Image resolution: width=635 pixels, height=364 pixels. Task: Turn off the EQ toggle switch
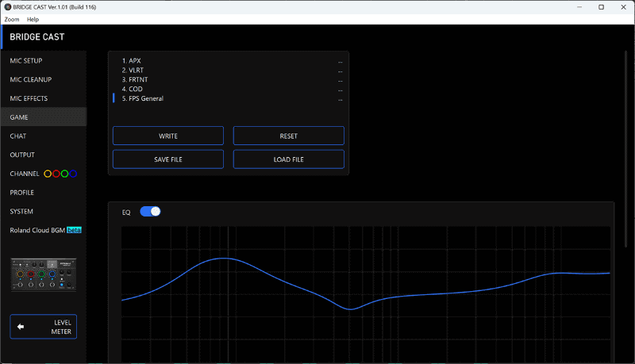coord(150,212)
